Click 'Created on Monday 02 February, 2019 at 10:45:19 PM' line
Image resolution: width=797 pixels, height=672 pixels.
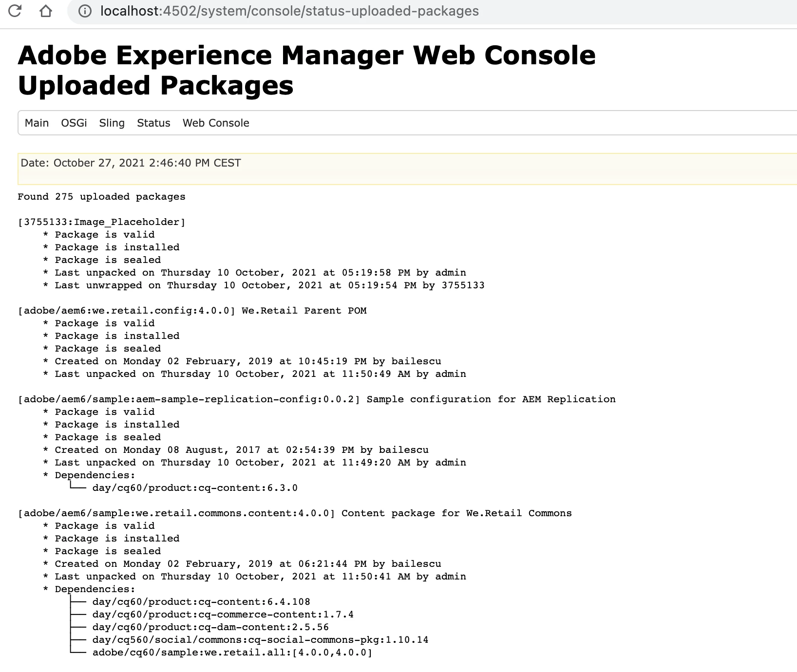[242, 361]
